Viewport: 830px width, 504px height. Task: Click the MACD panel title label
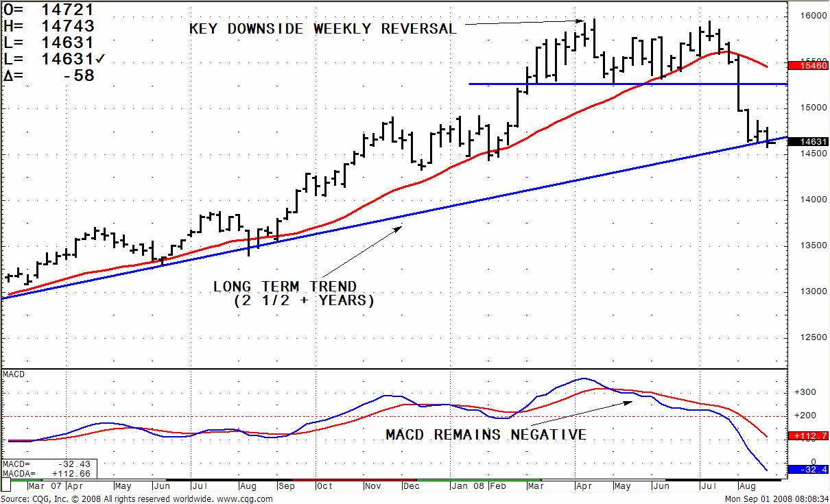[x=13, y=374]
